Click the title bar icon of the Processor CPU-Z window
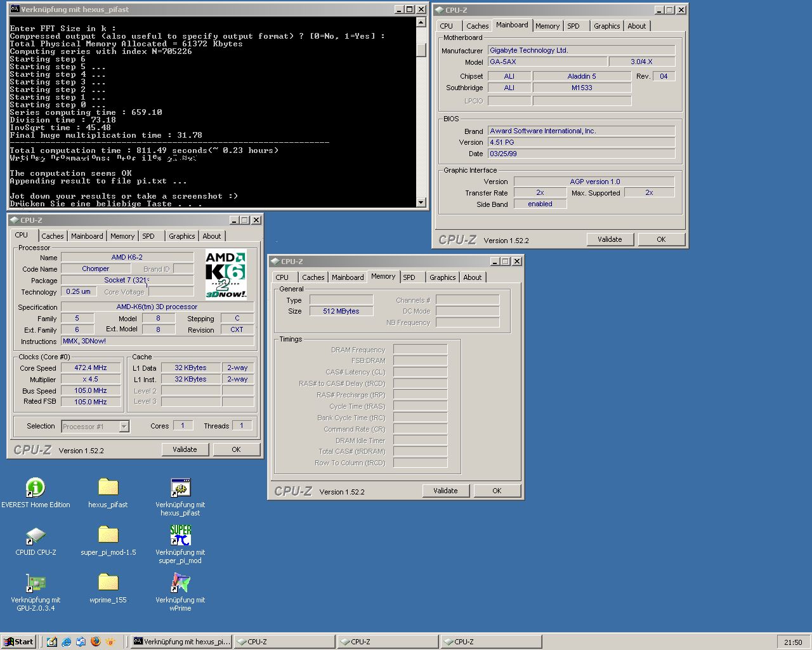812x650 pixels. pyautogui.click(x=15, y=220)
